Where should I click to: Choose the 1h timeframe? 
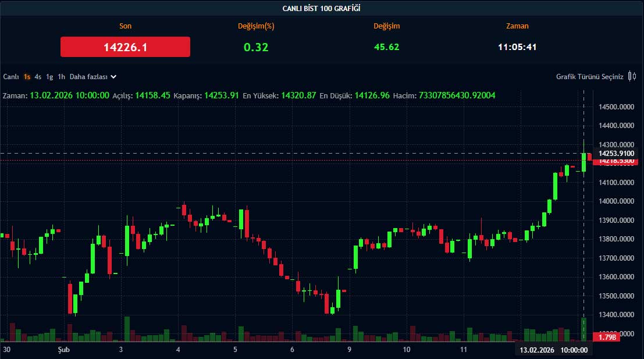tap(61, 77)
